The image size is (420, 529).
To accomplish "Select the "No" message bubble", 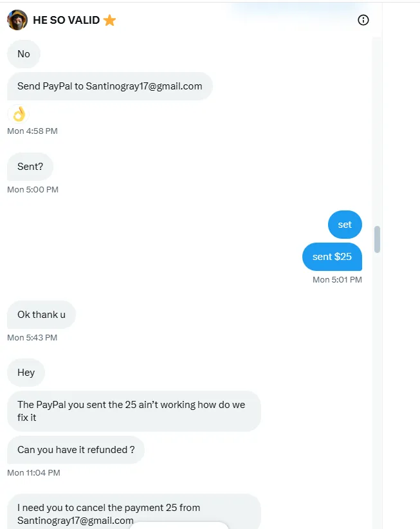I will [24, 54].
